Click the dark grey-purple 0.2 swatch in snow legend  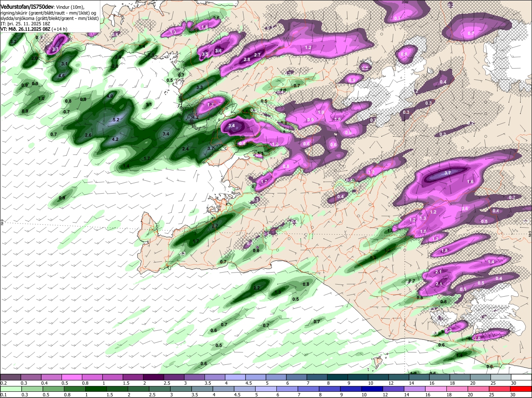pyautogui.click(x=10, y=377)
